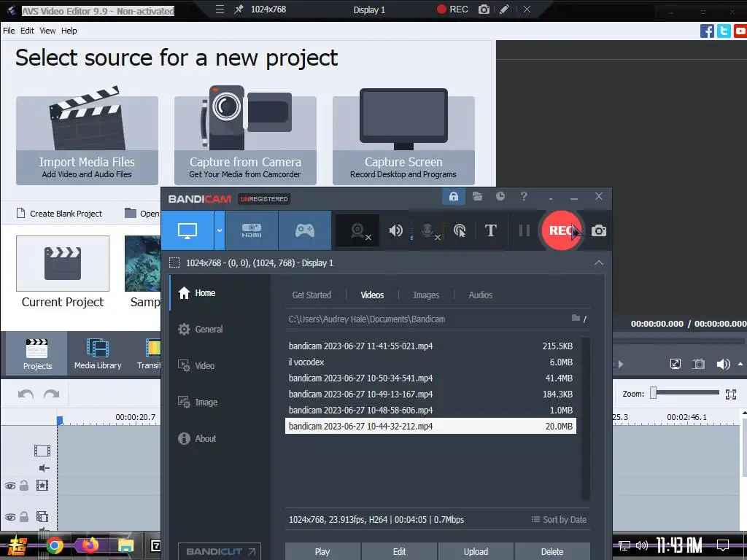
Task: Click the AVS preview snapshot camera icon
Action: pyautogui.click(x=698, y=365)
